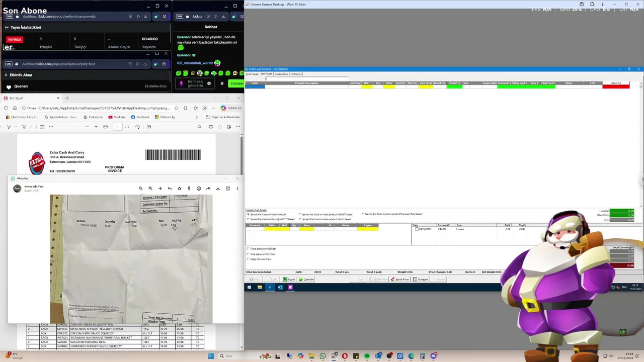Zoom in on the WhatsApp image viewer
Viewport: 644px width, 362px height.
click(x=150, y=189)
